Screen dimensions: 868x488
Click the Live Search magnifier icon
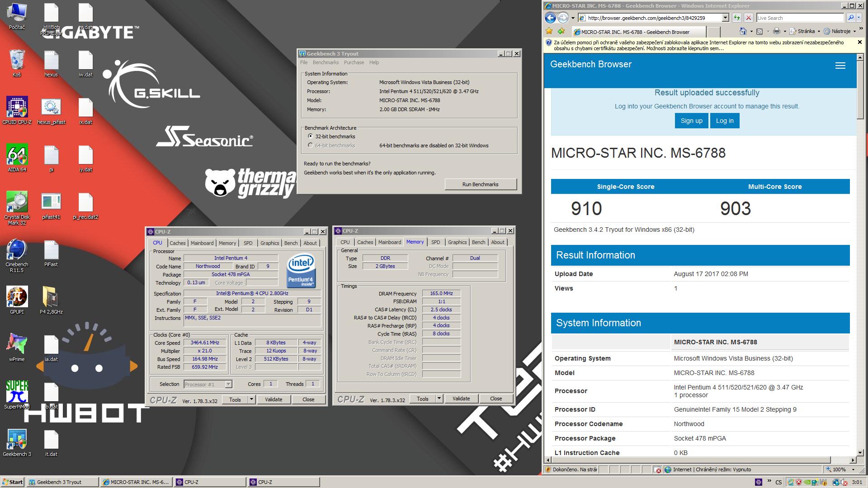(850, 18)
